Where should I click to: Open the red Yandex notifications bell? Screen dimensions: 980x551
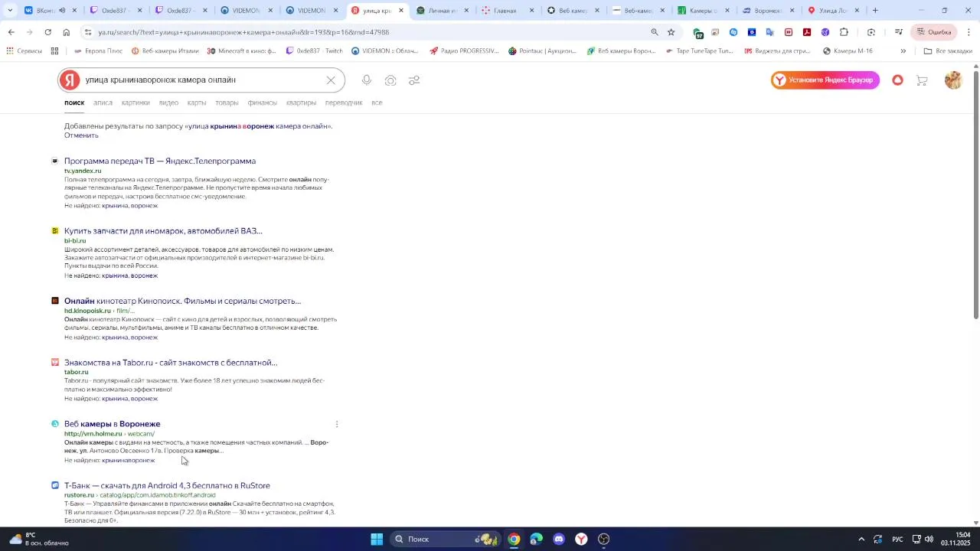pos(898,80)
